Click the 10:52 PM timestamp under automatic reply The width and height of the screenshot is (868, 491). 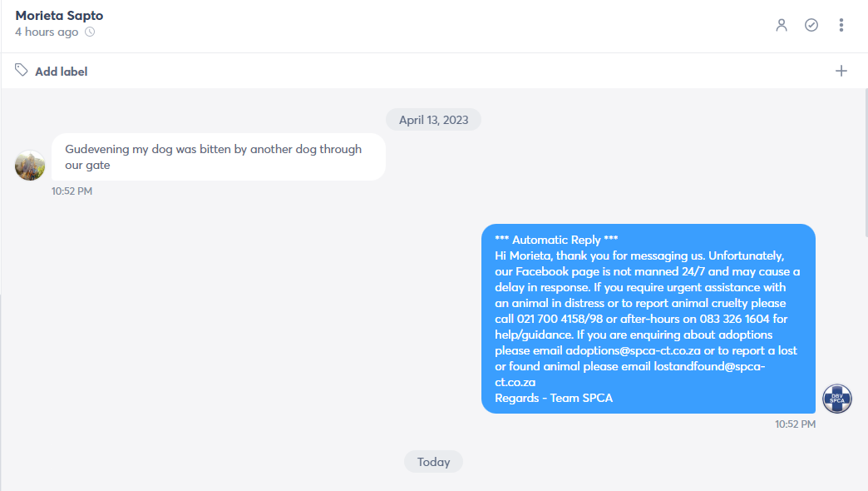[795, 424]
